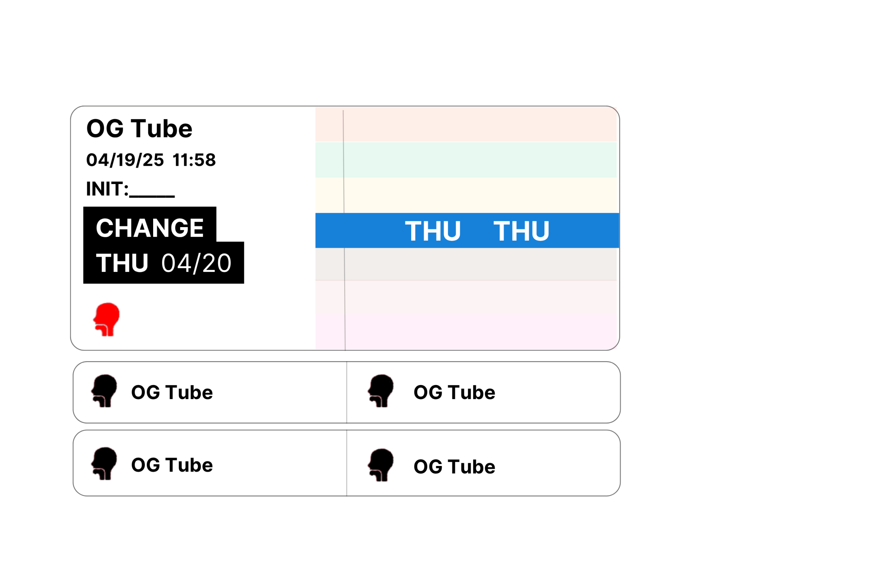Select the blue THU THU day strip
The width and height of the screenshot is (883, 588).
pyautogui.click(x=467, y=231)
